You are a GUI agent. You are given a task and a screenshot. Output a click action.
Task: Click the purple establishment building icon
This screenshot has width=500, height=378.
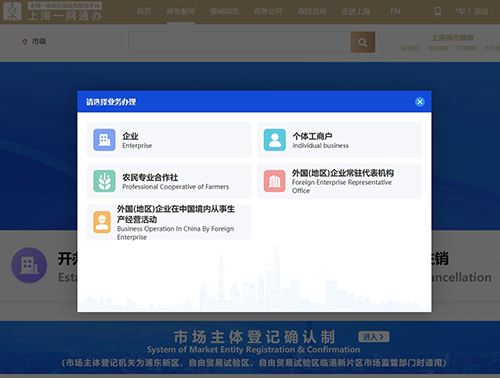tap(29, 265)
